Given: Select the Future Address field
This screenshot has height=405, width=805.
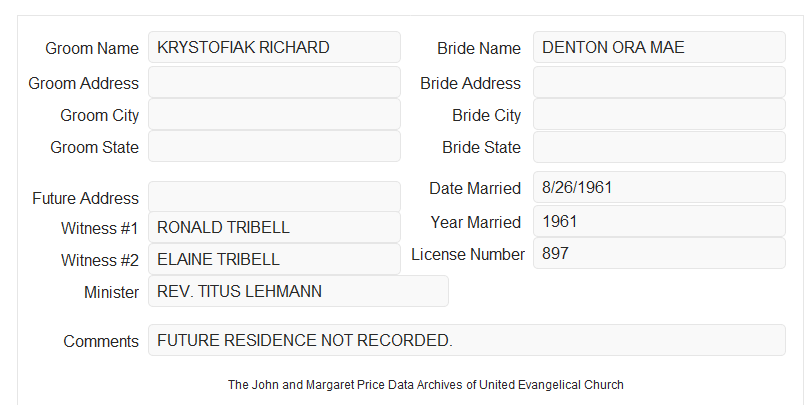Looking at the screenshot, I should [x=274, y=197].
